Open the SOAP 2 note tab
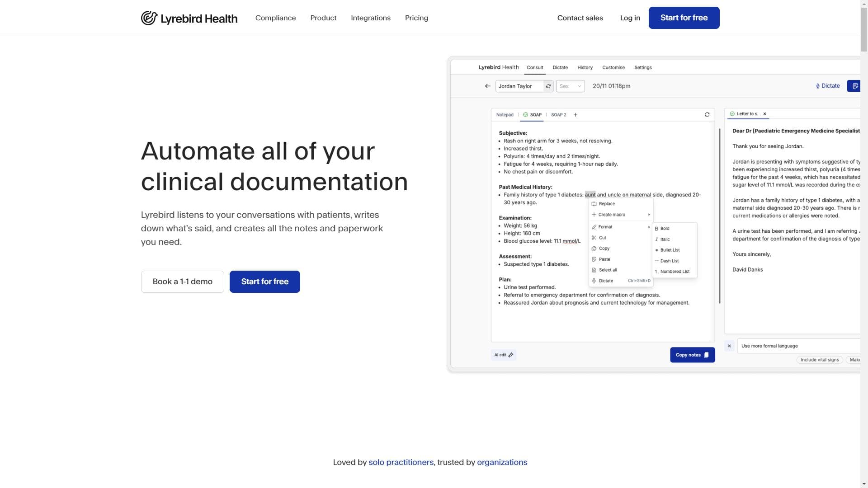868x488 pixels. [x=558, y=115]
